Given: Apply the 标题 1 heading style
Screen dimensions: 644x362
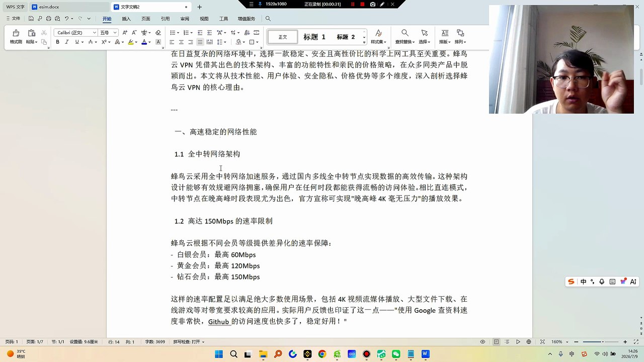Looking at the screenshot, I should pyautogui.click(x=314, y=37).
